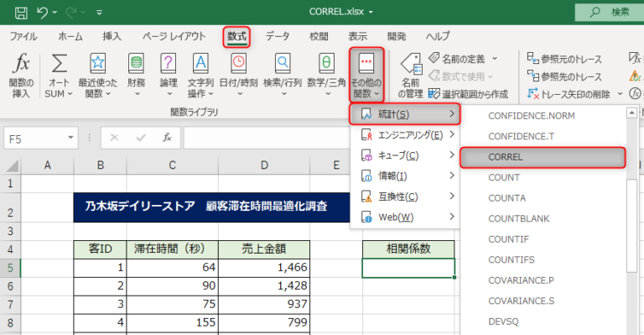The height and width of the screenshot is (335, 644).
Task: Expand the Name Box dropdown arrow
Action: click(70, 138)
